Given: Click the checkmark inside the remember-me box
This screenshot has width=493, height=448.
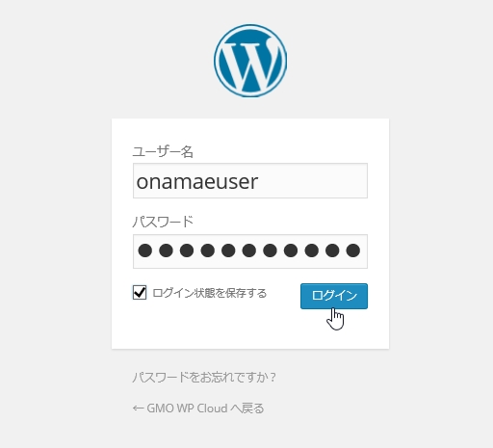Looking at the screenshot, I should pyautogui.click(x=140, y=292).
